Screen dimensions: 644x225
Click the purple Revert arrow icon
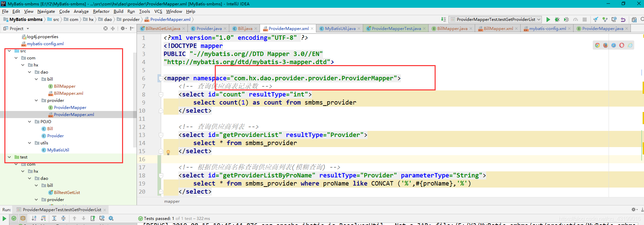[623, 20]
